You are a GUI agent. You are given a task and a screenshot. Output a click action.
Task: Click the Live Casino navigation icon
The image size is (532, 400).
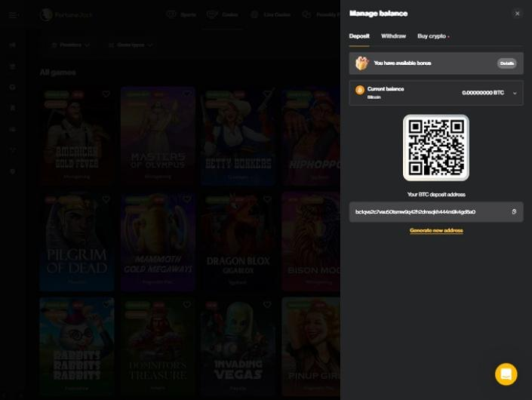pos(254,14)
